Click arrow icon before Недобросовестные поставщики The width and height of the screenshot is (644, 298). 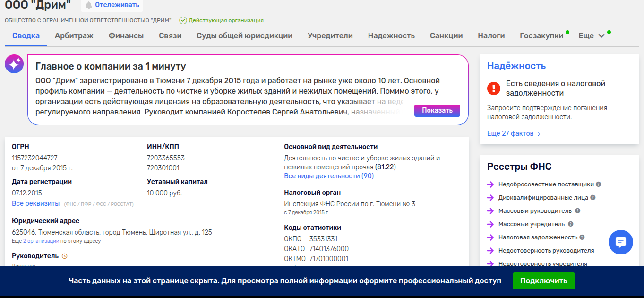tap(490, 184)
